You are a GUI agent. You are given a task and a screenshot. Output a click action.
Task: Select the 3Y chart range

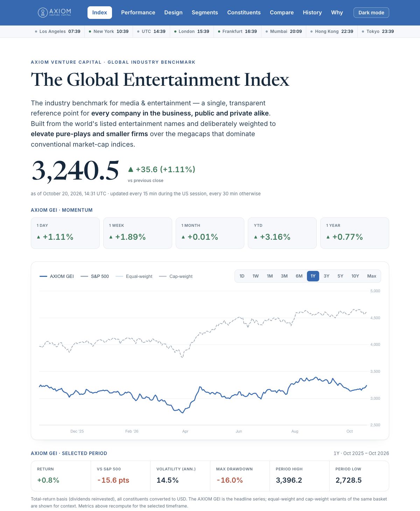click(x=327, y=276)
